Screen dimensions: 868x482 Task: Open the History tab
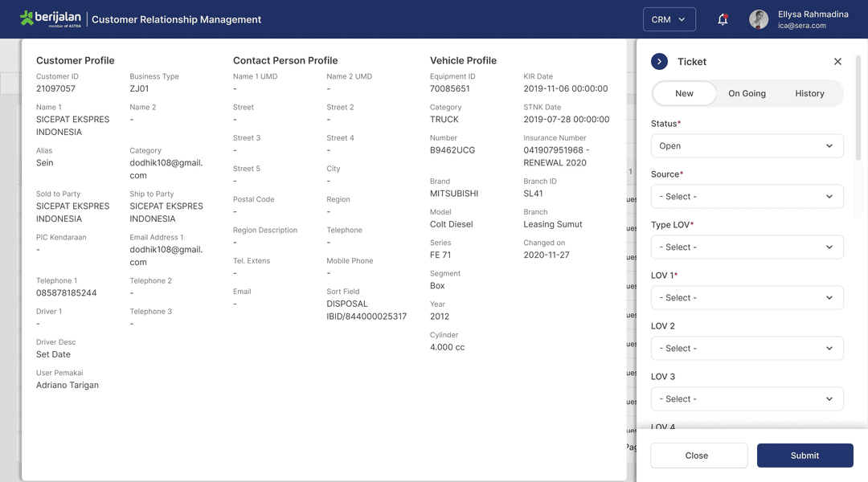(809, 93)
